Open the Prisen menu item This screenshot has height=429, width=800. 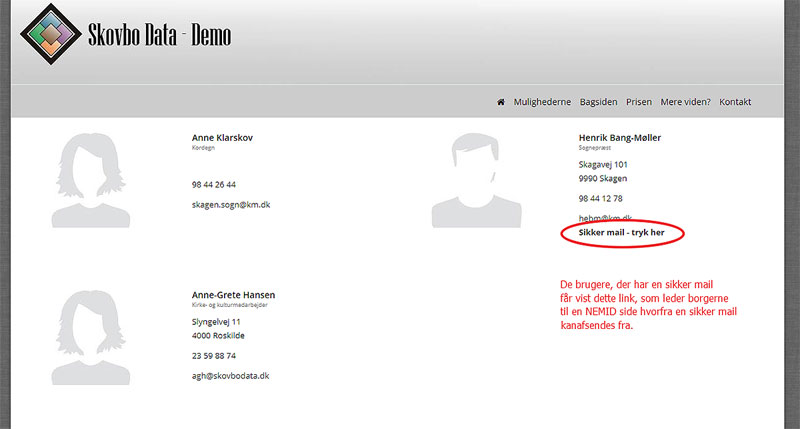tap(639, 102)
